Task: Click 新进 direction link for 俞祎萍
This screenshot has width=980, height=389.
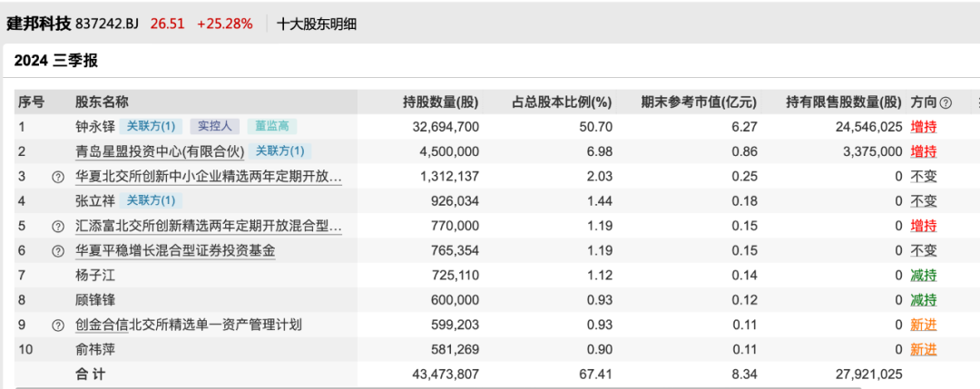Action: pyautogui.click(x=924, y=349)
